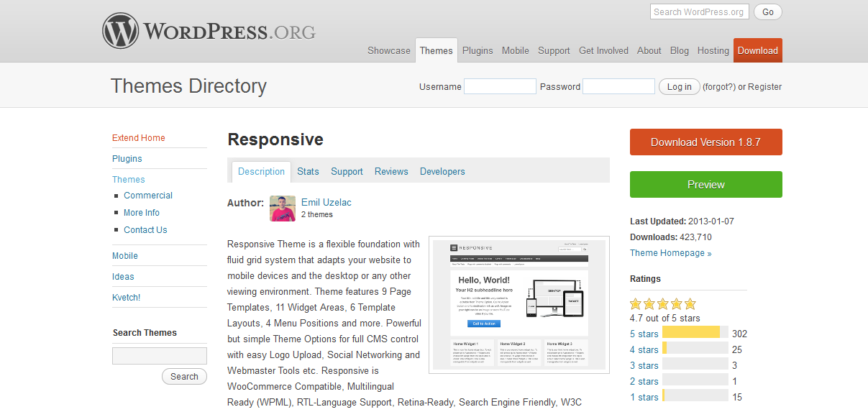Click the sidebar Search button
The image size is (868, 412).
(184, 377)
